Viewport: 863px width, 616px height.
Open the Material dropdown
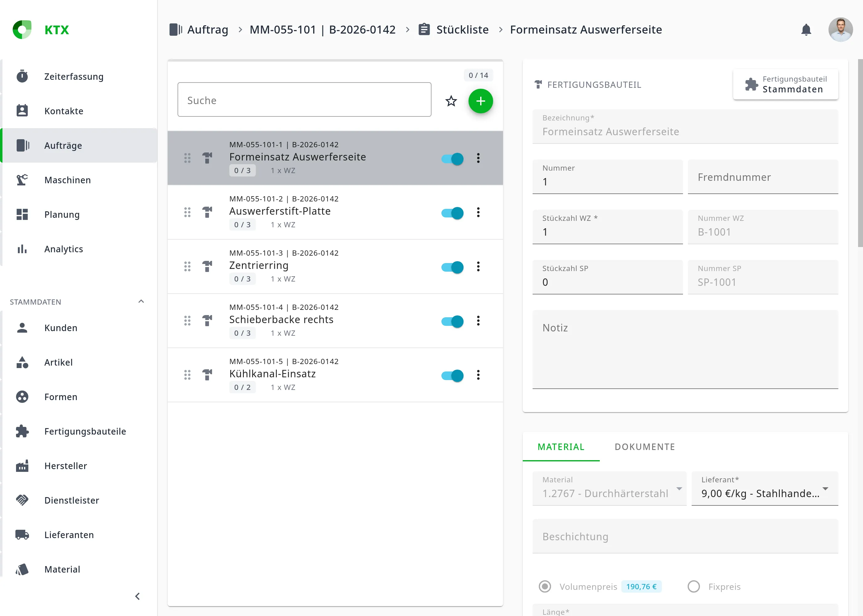pyautogui.click(x=609, y=488)
